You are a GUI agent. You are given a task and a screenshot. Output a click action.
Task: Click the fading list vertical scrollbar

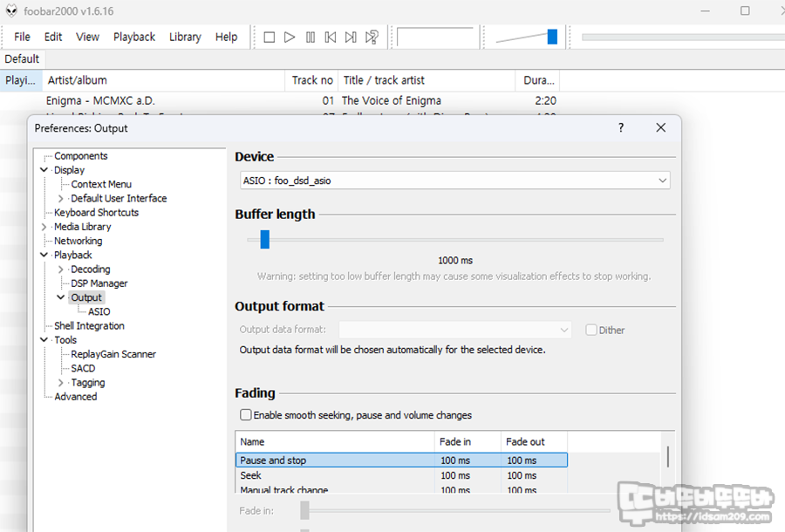point(668,457)
